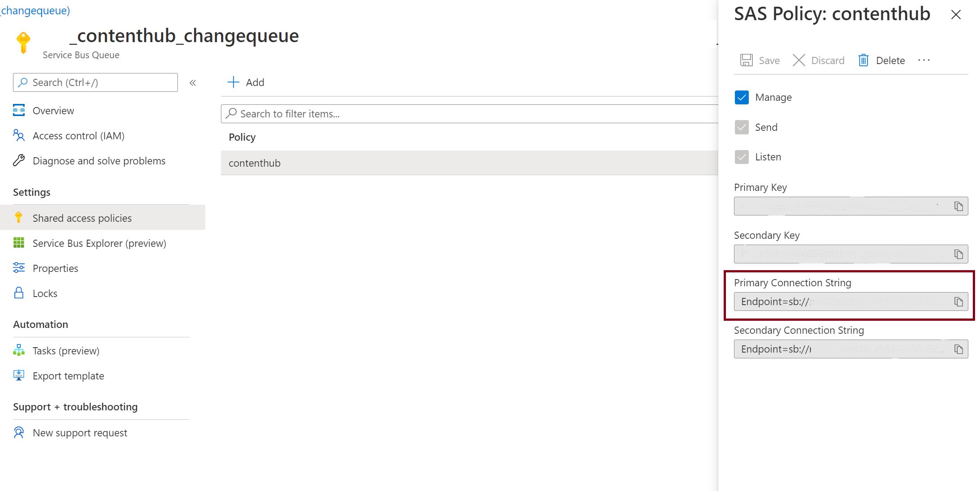Viewport: 980px width, 491px height.
Task: Open the Locks settings
Action: tap(45, 293)
